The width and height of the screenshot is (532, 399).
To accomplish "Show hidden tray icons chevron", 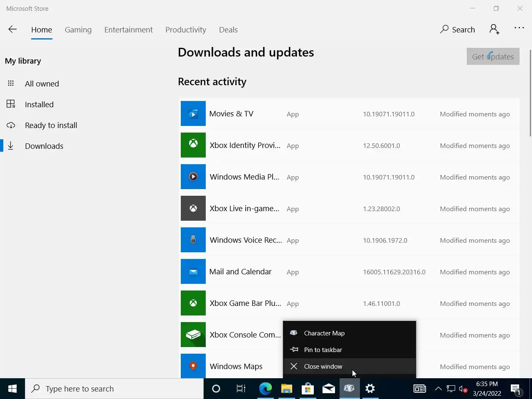I will [438, 389].
